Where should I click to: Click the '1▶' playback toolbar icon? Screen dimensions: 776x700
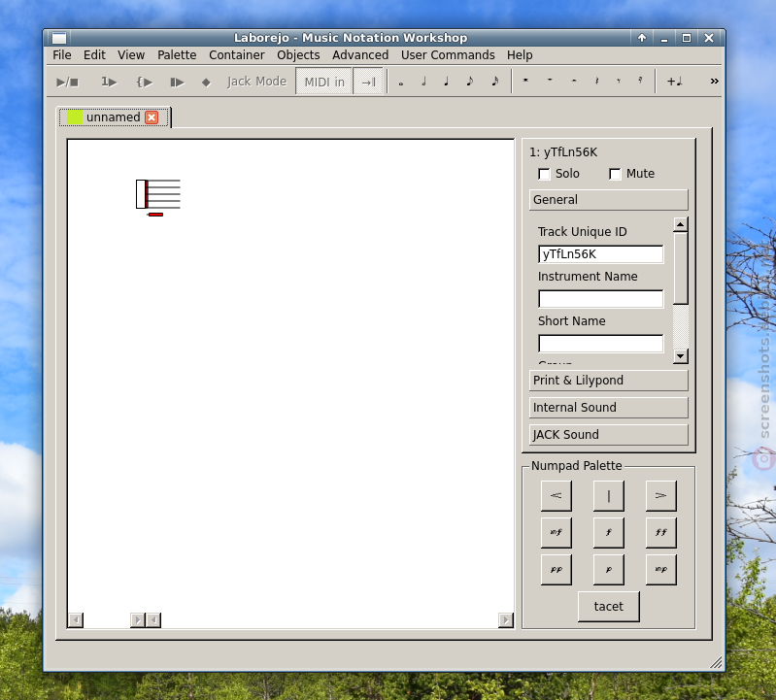pyautogui.click(x=109, y=82)
